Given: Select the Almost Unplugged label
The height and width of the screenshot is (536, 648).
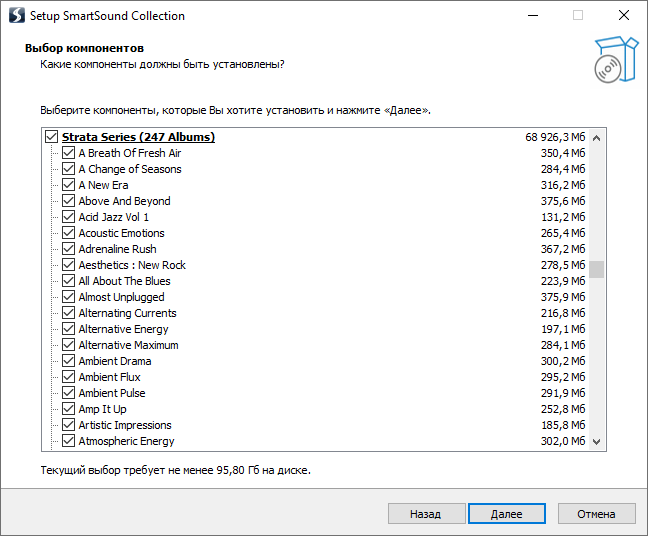Looking at the screenshot, I should coord(122,297).
